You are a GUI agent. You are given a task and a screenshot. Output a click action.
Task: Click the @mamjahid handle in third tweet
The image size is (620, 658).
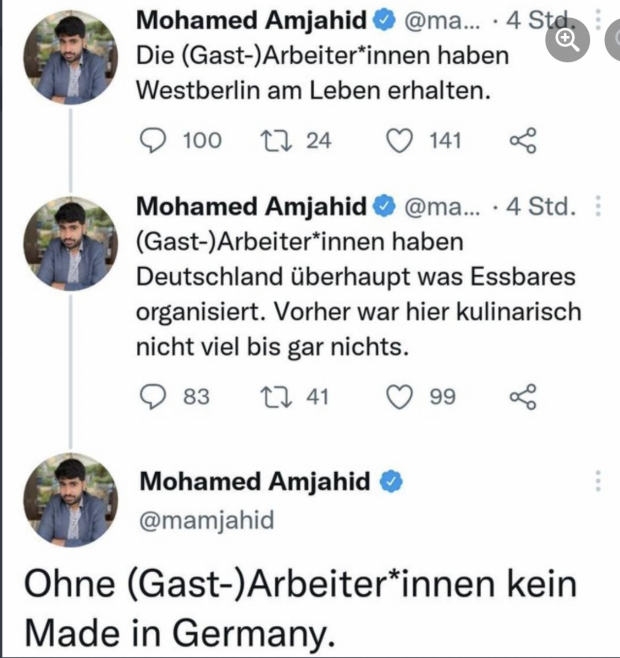205,520
